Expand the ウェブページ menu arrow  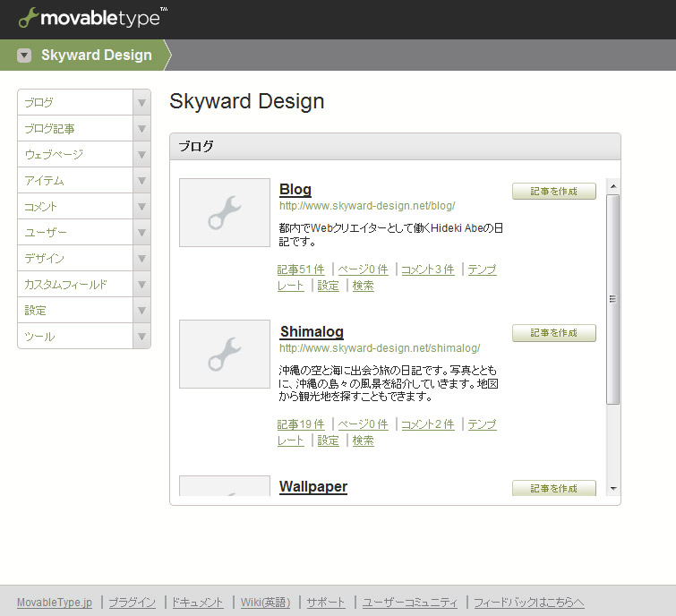141,154
